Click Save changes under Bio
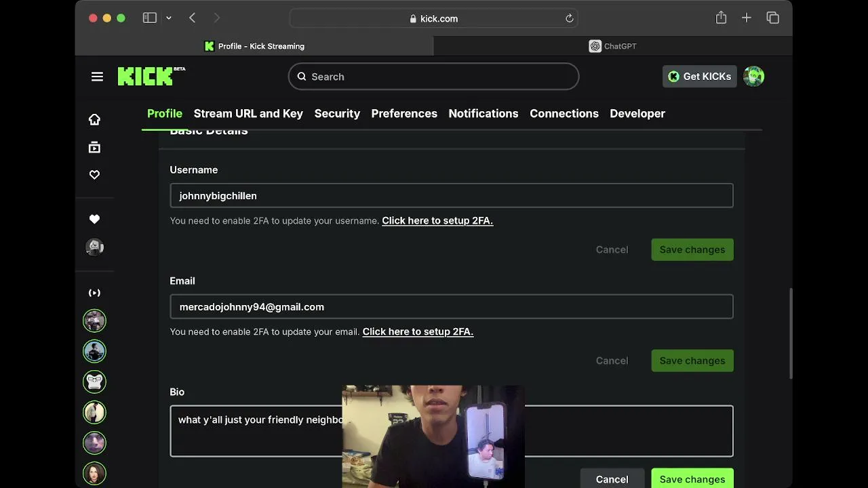868x488 pixels. [x=692, y=479]
